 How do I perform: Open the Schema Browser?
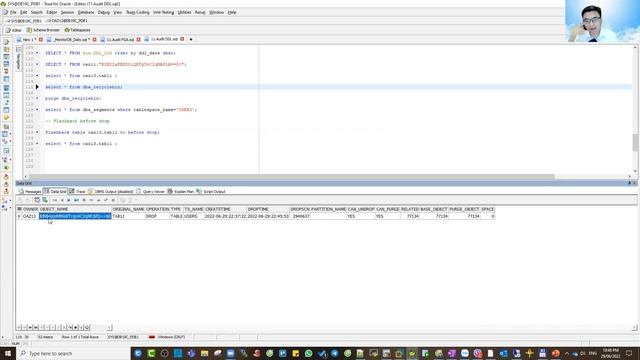pyautogui.click(x=43, y=30)
